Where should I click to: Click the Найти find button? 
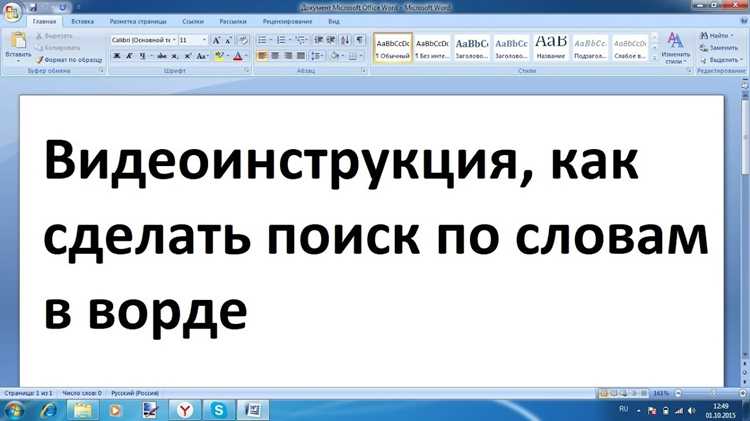coord(716,35)
